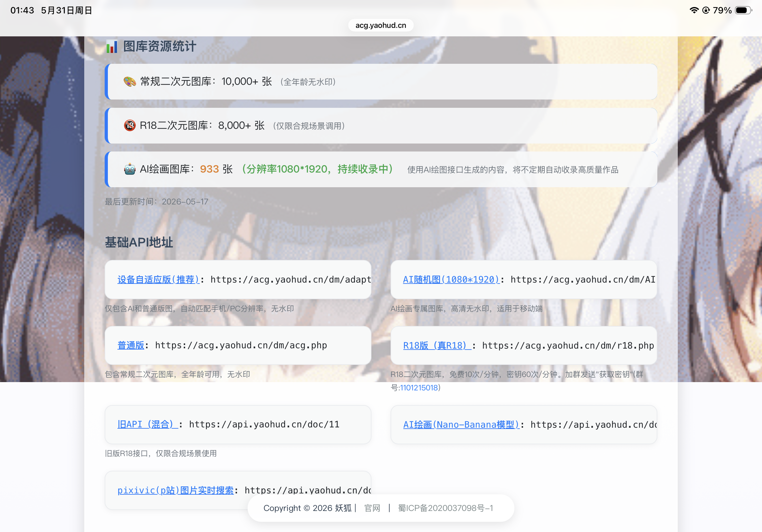Click the 包含常规二次元图库 description

[x=177, y=374]
